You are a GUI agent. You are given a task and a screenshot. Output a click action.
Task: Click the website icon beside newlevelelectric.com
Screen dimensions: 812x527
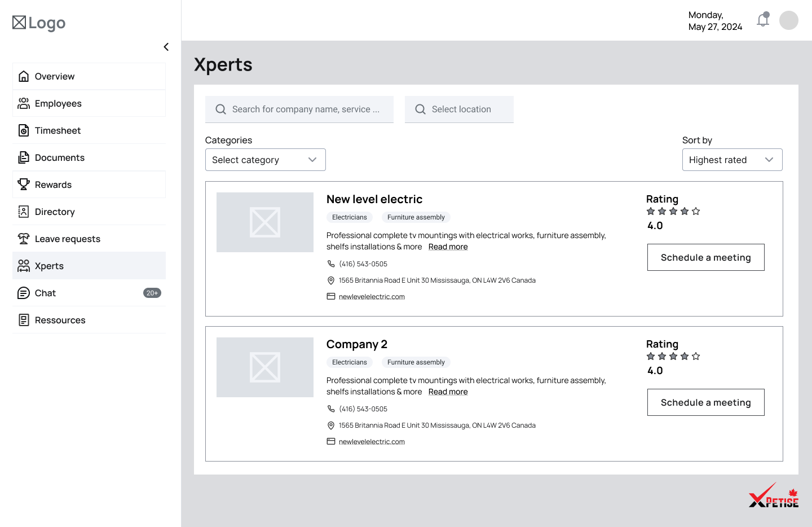click(x=331, y=296)
